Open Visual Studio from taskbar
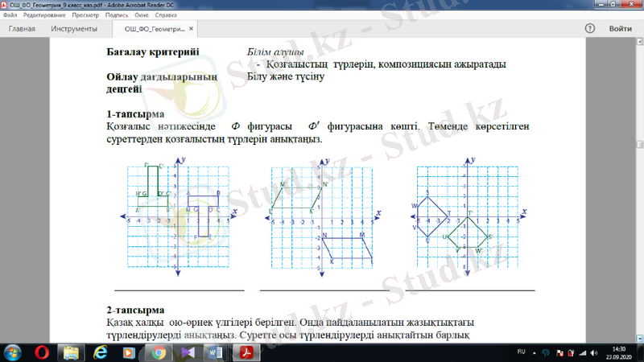Viewport: 644px width, 362px height. (187, 352)
